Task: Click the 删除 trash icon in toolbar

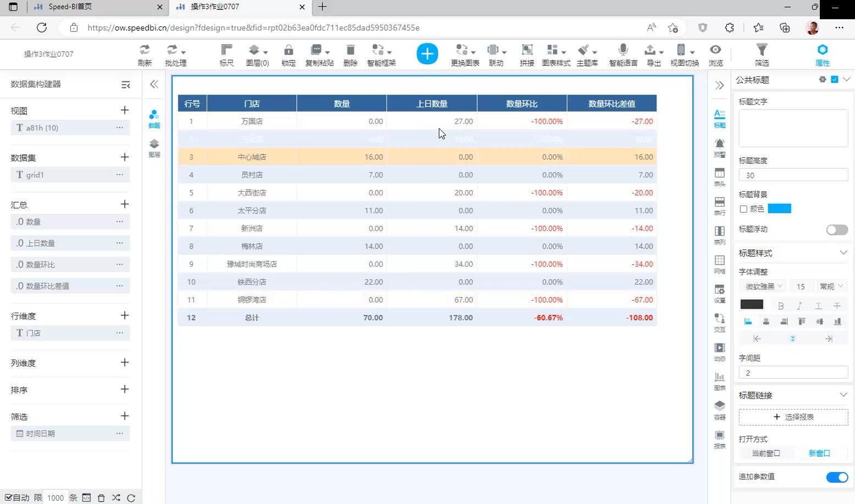Action: (x=350, y=51)
